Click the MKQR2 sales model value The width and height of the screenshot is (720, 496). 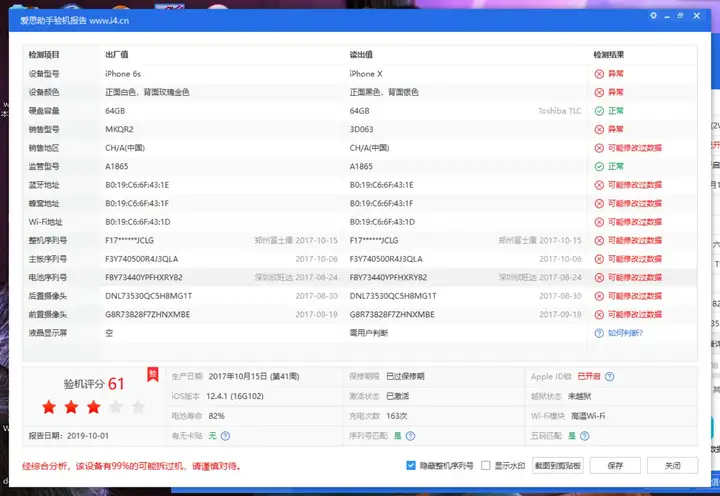(x=119, y=130)
